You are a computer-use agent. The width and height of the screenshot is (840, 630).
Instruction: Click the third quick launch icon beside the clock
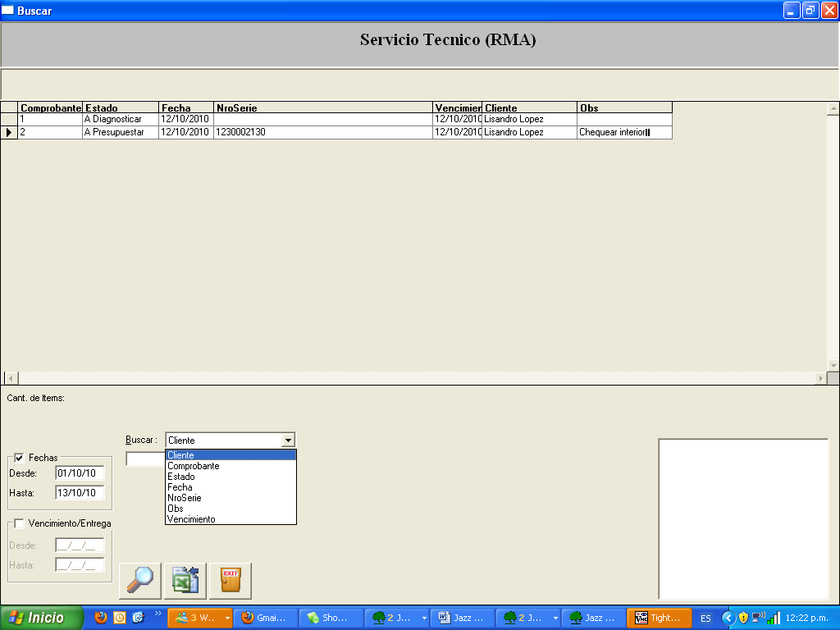[138, 618]
